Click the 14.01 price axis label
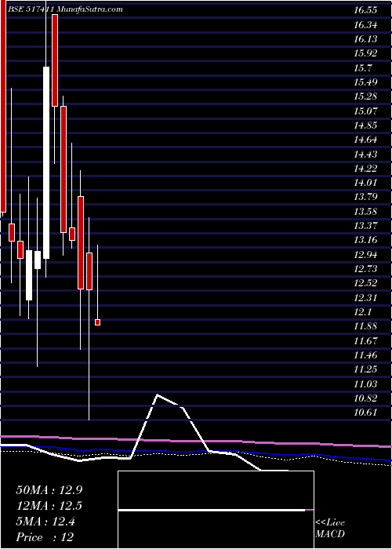This screenshot has height=549, width=392. pos(365,183)
